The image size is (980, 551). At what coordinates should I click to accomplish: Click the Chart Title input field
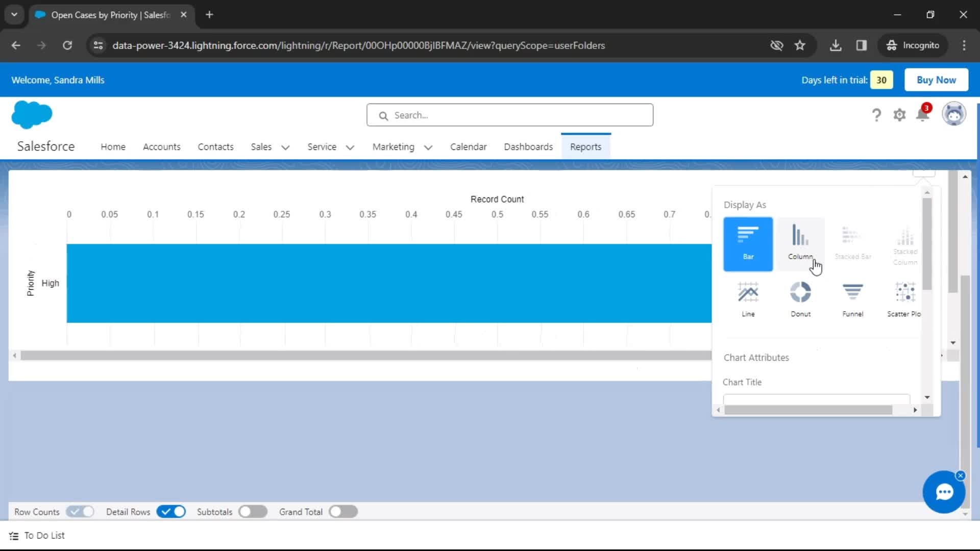816,399
